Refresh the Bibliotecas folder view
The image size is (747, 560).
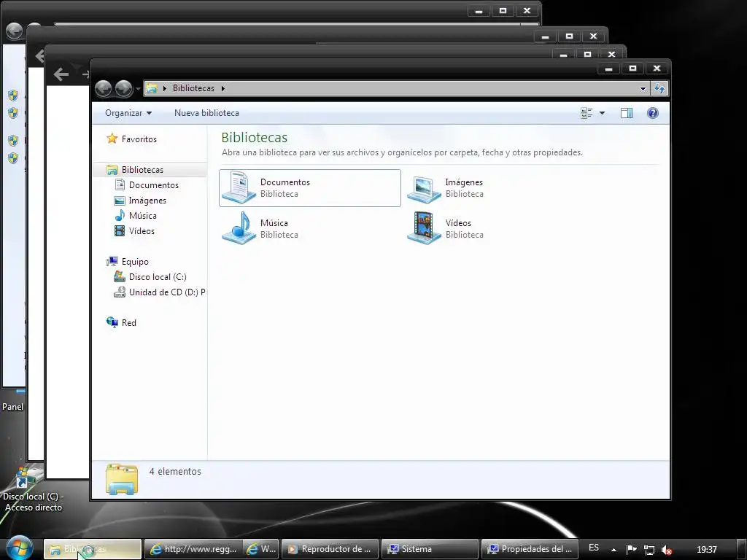tap(659, 88)
